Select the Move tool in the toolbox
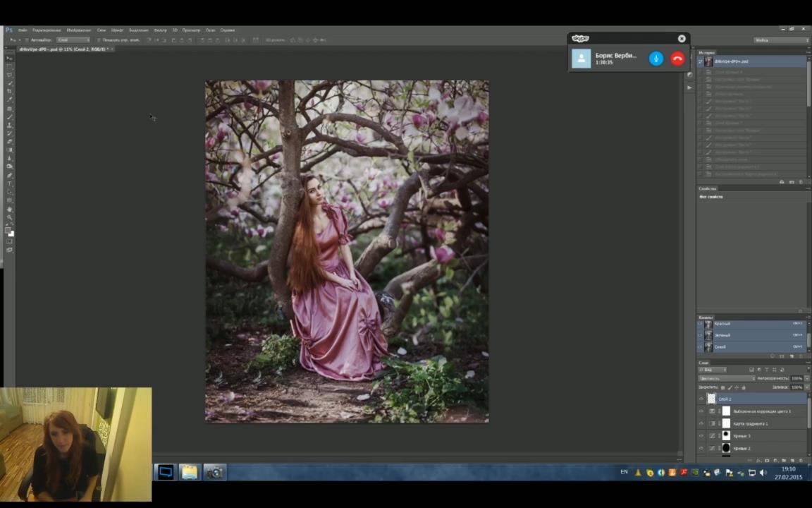Viewport: 812px width, 508px height. pyautogui.click(x=9, y=58)
